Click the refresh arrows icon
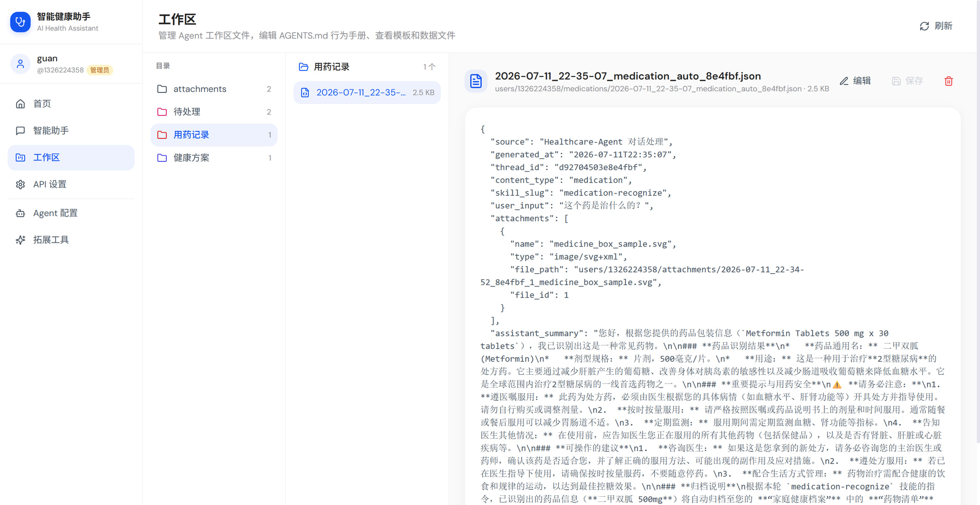 tap(924, 26)
